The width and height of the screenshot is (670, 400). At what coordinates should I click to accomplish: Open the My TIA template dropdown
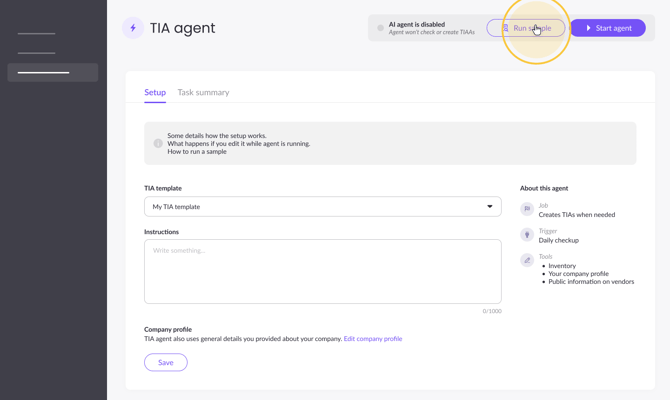[322, 207]
